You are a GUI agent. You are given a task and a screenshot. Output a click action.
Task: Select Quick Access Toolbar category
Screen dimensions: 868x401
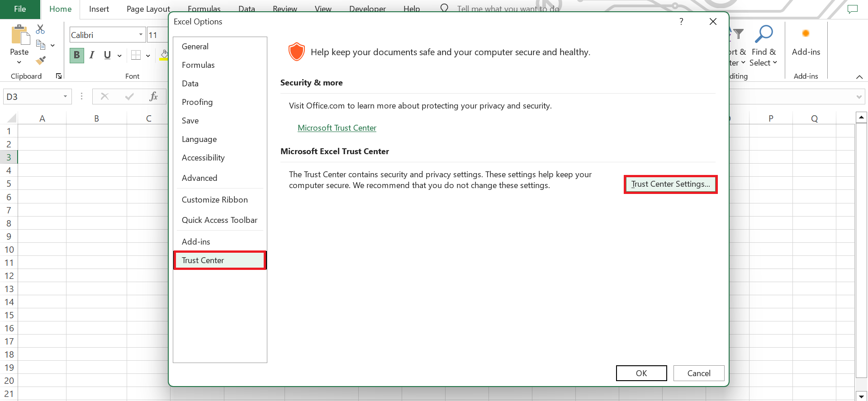220,220
